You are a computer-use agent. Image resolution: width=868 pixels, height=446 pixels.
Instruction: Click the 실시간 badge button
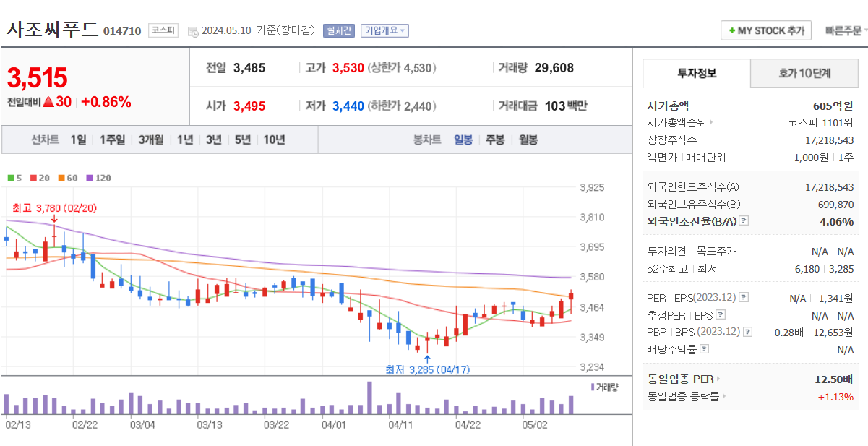pyautogui.click(x=338, y=30)
